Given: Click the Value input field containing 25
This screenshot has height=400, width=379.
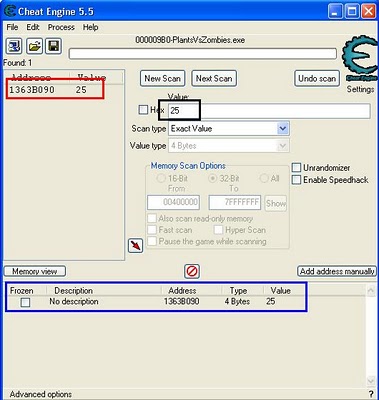Looking at the screenshot, I should 269,111.
